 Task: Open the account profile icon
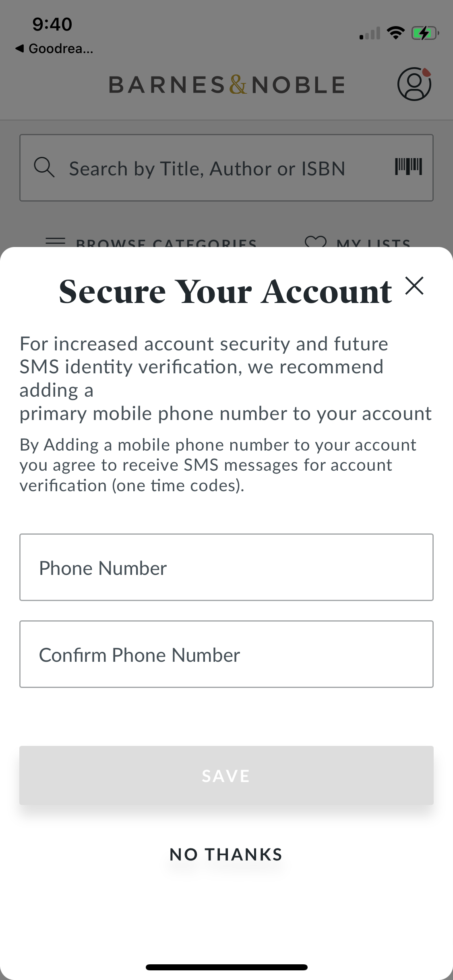pyautogui.click(x=414, y=84)
